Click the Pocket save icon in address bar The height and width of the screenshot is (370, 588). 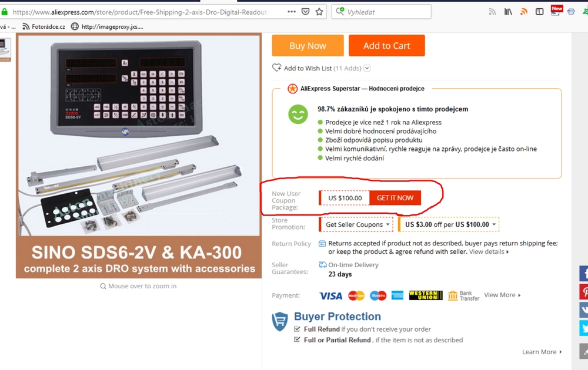point(306,12)
